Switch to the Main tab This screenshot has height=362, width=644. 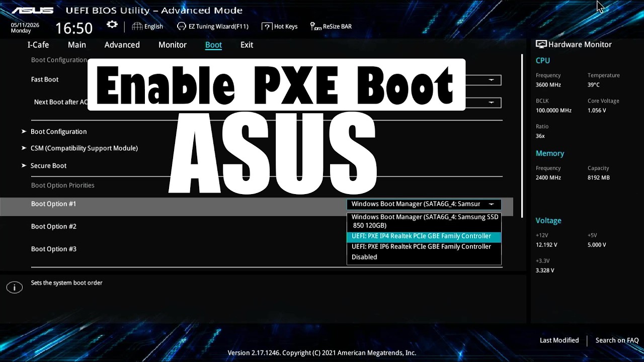pos(77,45)
